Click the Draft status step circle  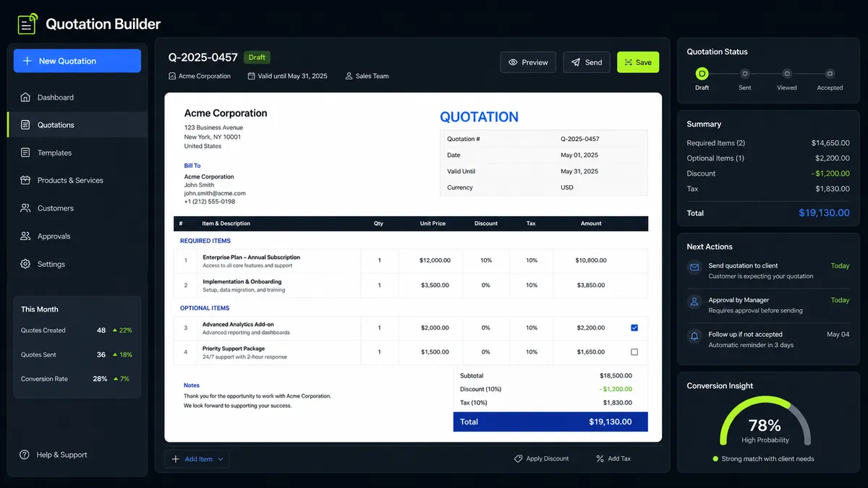(702, 73)
